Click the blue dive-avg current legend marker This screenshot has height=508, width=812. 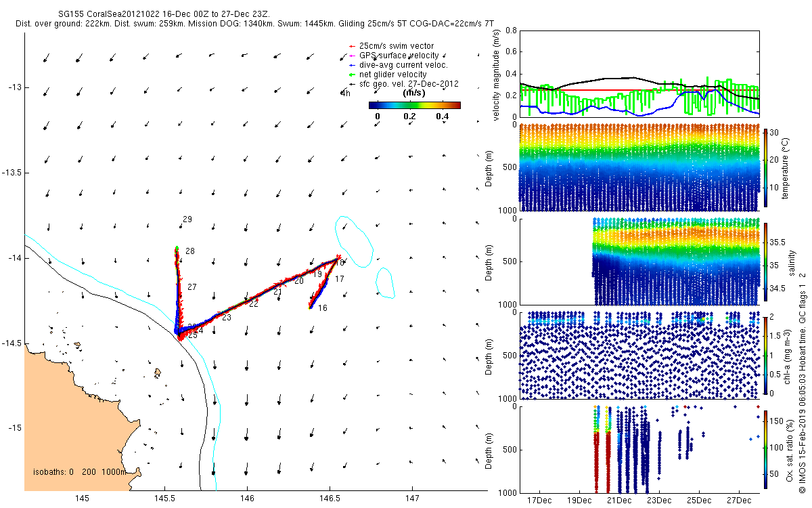pos(351,65)
